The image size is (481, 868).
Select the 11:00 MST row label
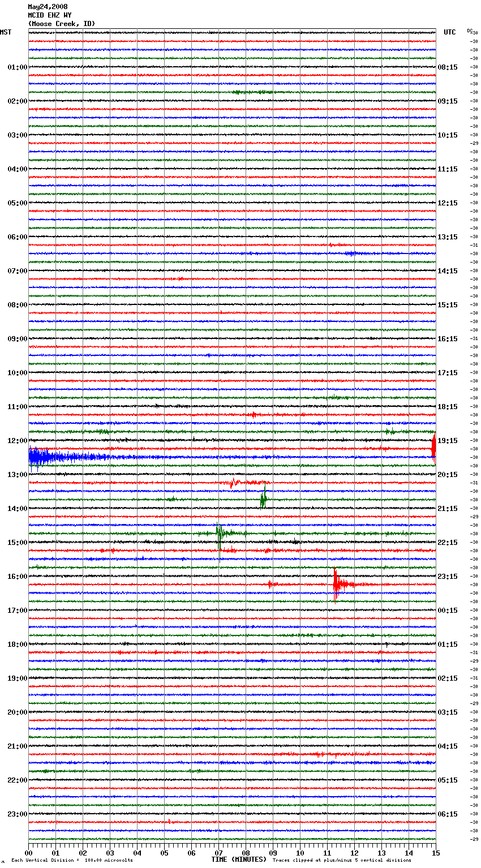18,407
